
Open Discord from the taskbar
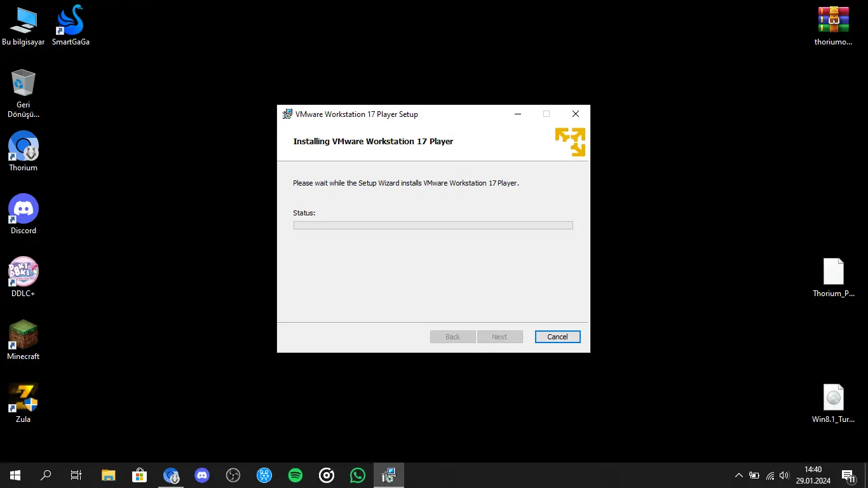point(202,475)
